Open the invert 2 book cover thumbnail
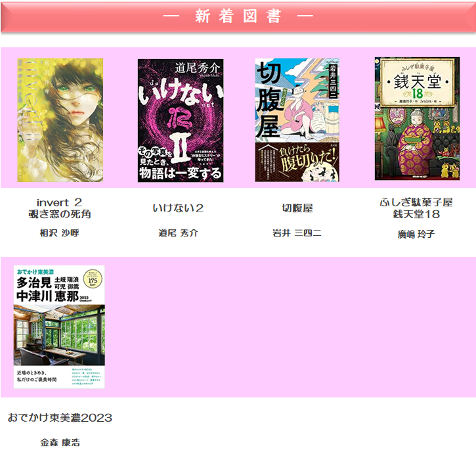This screenshot has width=476, height=454. pyautogui.click(x=60, y=120)
